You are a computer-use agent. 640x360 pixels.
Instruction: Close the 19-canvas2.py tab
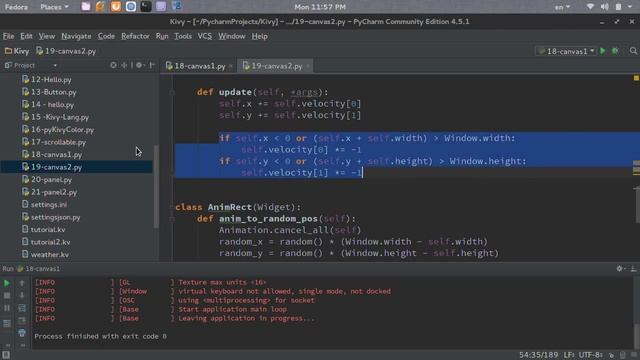pyautogui.click(x=308, y=66)
